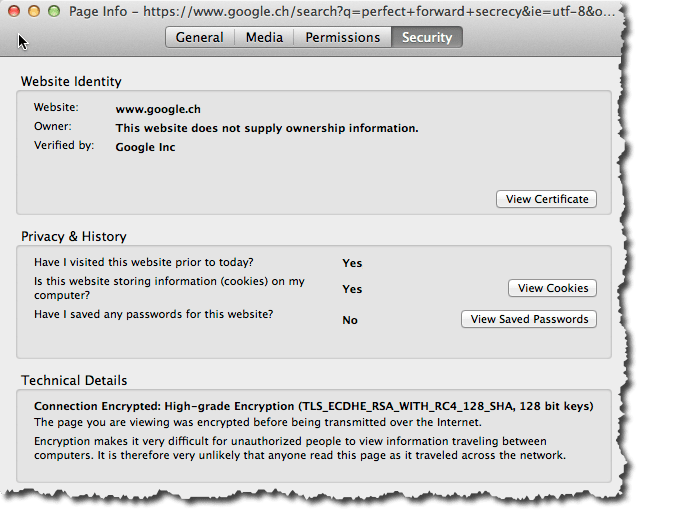The height and width of the screenshot is (510, 676).
Task: Click the Website Identity section heading
Action: pos(71,81)
